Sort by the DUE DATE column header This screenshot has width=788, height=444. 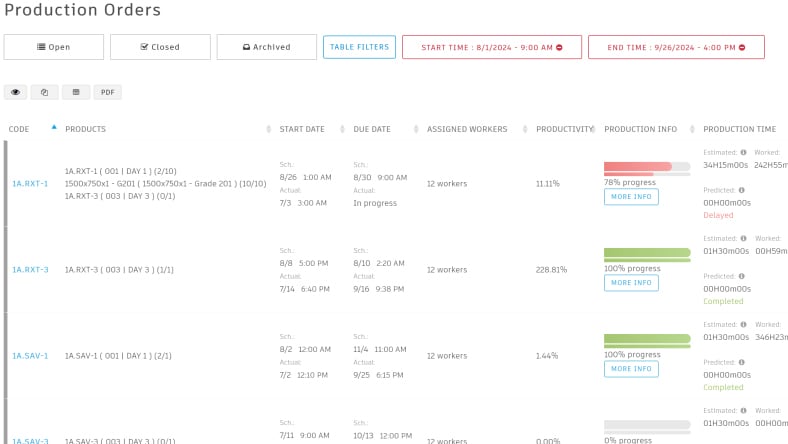tap(372, 129)
